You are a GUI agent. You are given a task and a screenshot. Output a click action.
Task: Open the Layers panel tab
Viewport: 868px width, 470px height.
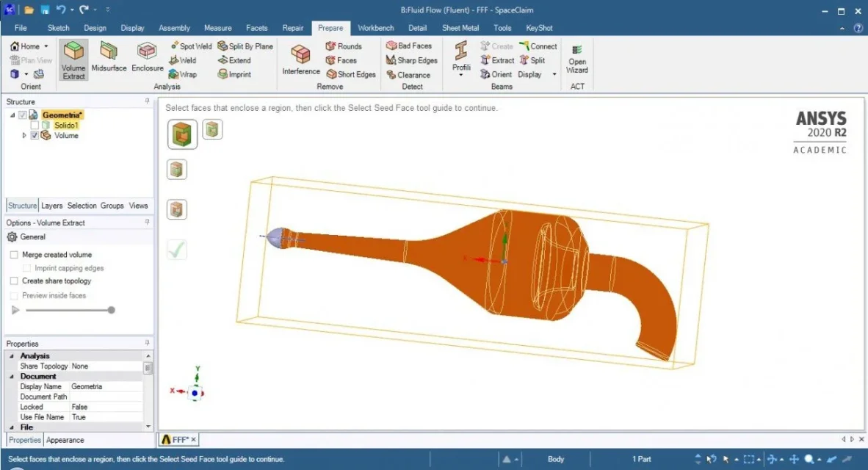coord(51,206)
